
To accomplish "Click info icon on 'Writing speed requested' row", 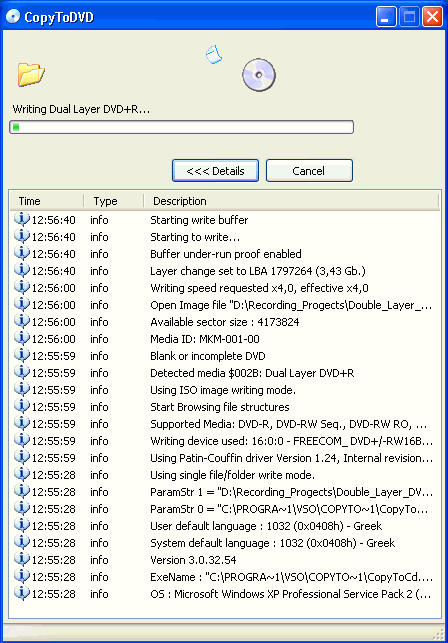I will [22, 287].
